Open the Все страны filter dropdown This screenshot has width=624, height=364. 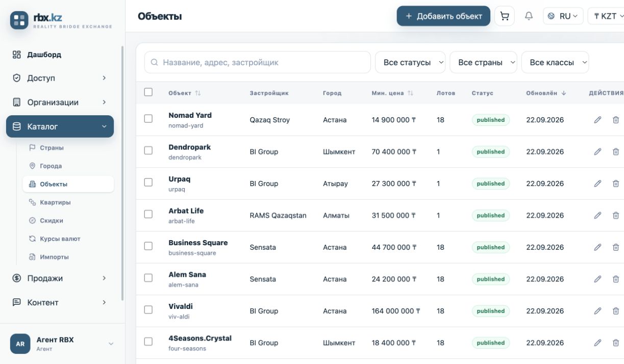483,62
